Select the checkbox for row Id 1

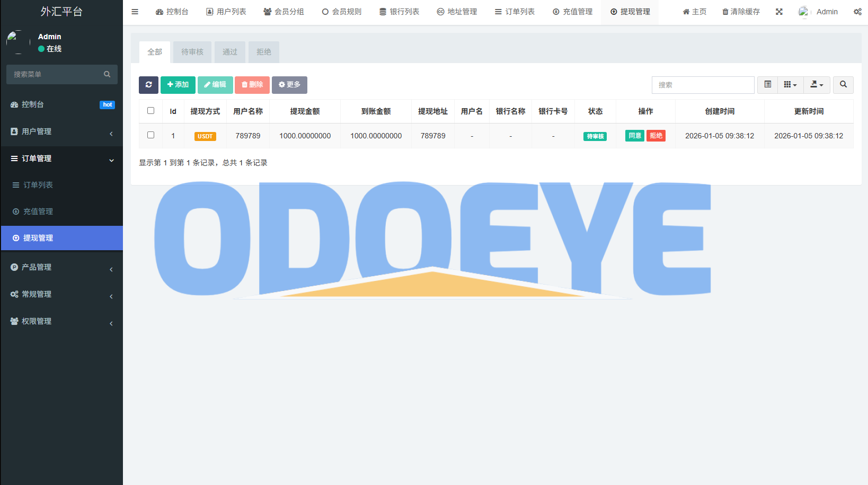click(x=151, y=135)
